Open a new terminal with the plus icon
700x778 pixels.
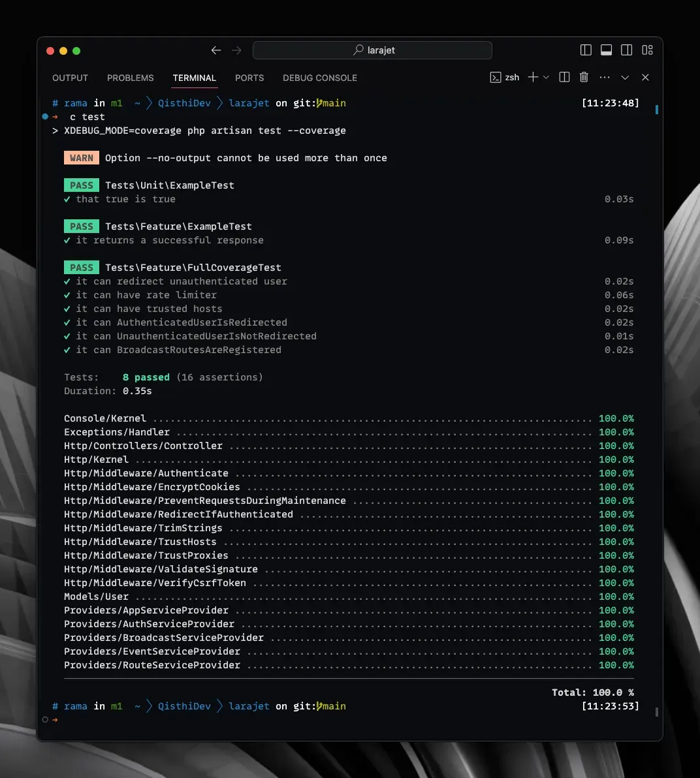click(x=532, y=77)
